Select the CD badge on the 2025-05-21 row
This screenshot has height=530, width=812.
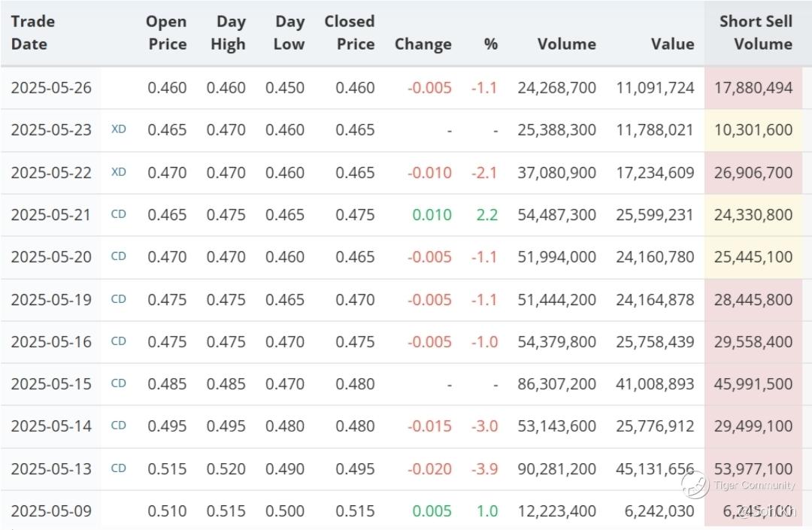(x=119, y=214)
